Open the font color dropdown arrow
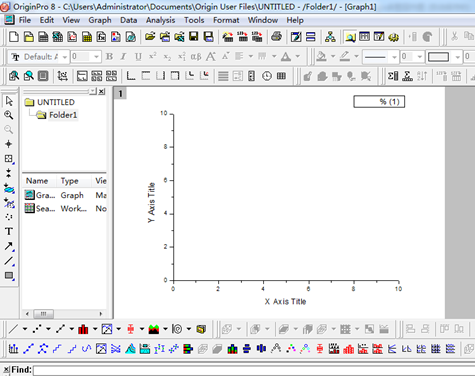Viewport: 475px width, 376px height. click(298, 56)
